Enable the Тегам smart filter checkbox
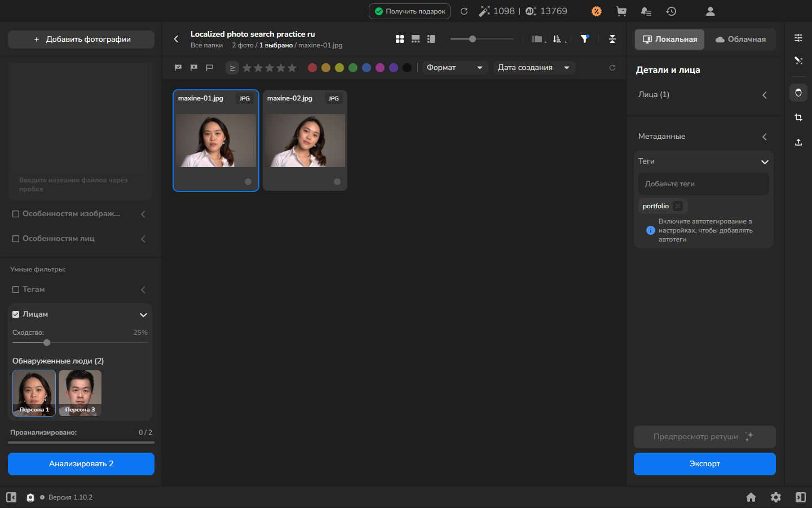 [x=16, y=290]
